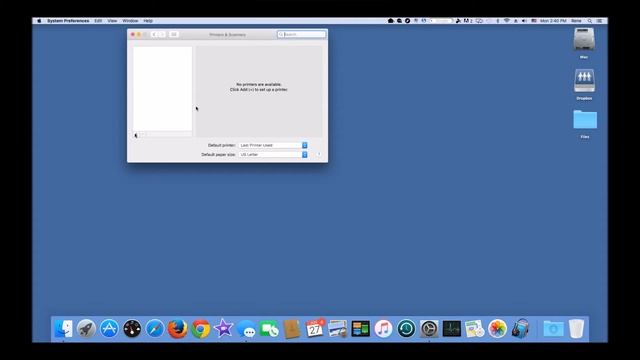Open Notification Center in the menu bar

(599, 21)
